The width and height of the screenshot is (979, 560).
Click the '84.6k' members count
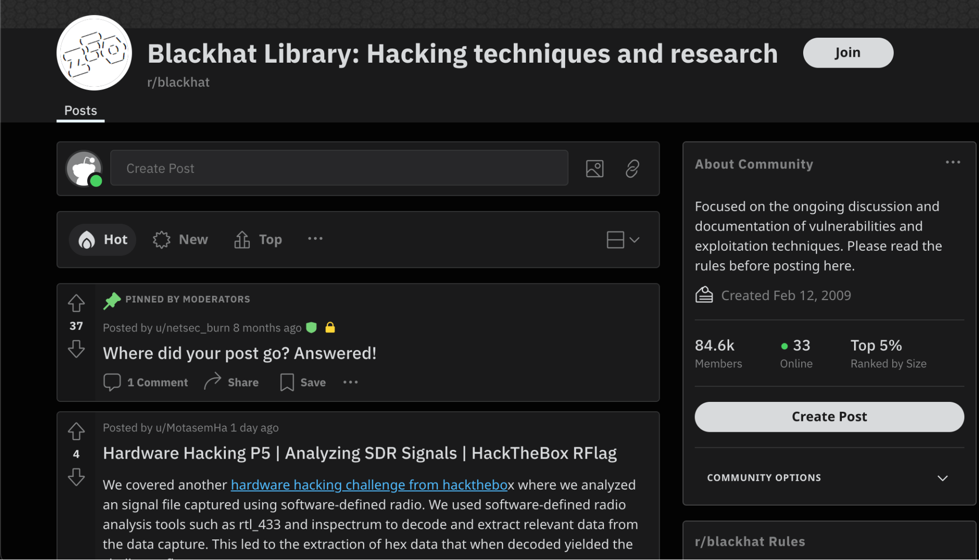[715, 345]
